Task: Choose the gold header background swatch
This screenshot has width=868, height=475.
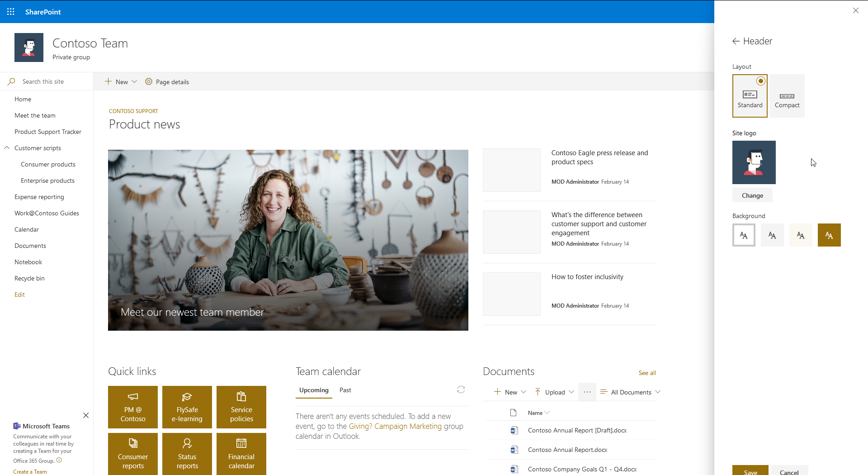Action: pos(829,235)
